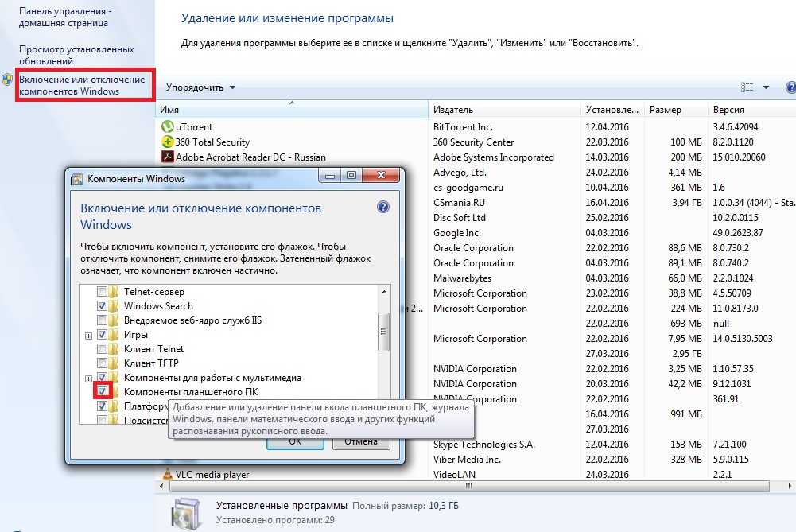Enable the Telnet-сервер checkbox

102,292
